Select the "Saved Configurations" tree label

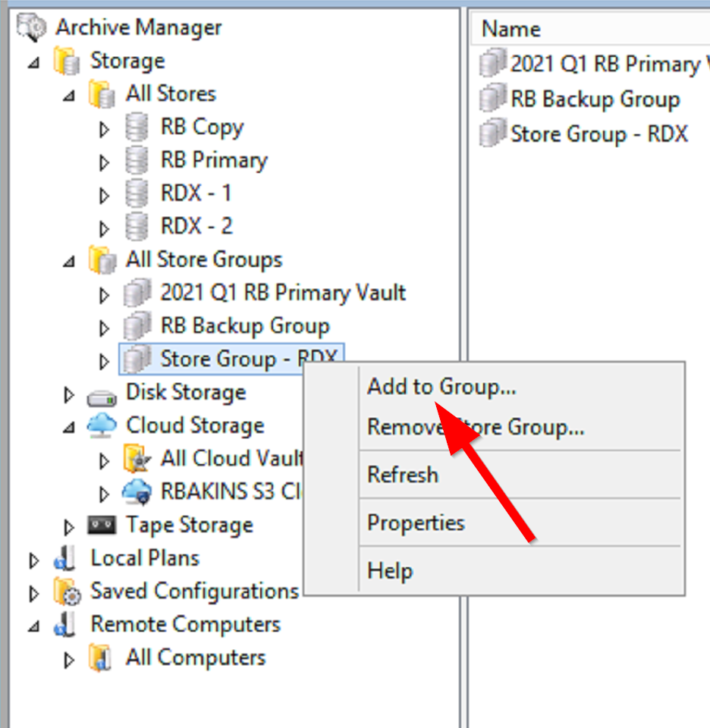point(194,591)
